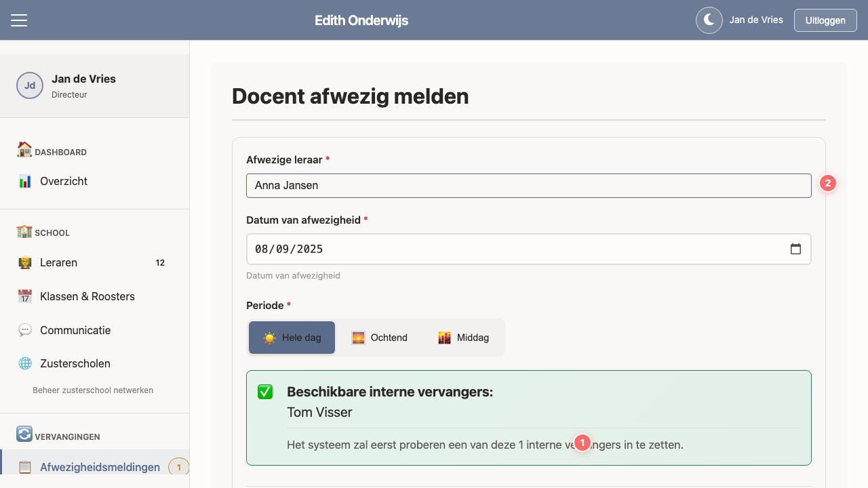The height and width of the screenshot is (488, 868).
Task: Open the date picker calendar icon
Action: click(796, 249)
